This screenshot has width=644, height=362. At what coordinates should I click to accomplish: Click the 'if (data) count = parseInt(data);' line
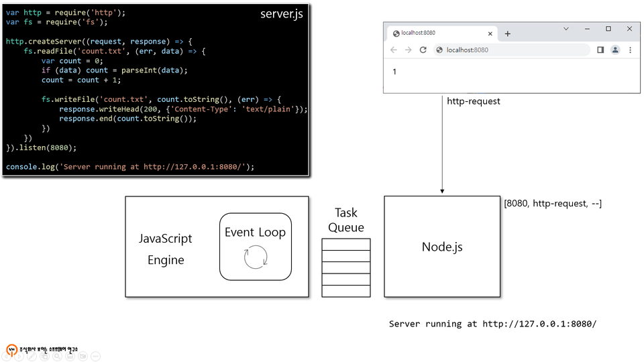(x=114, y=70)
